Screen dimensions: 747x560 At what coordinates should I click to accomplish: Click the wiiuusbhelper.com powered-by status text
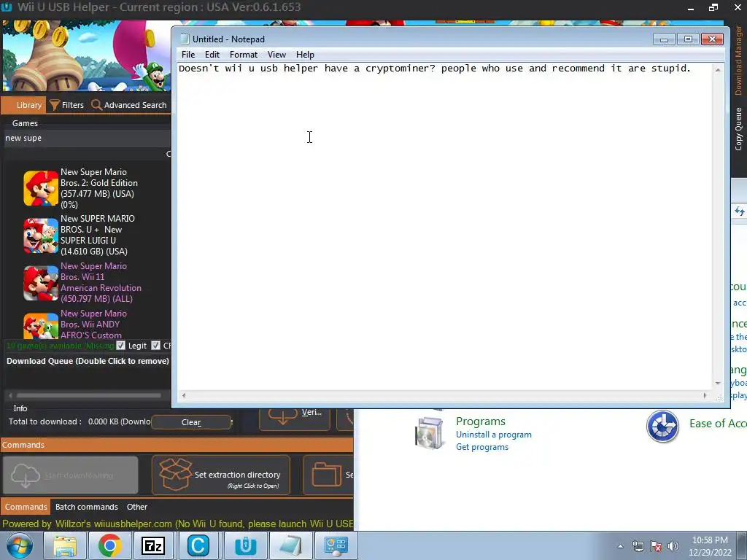pos(177,524)
